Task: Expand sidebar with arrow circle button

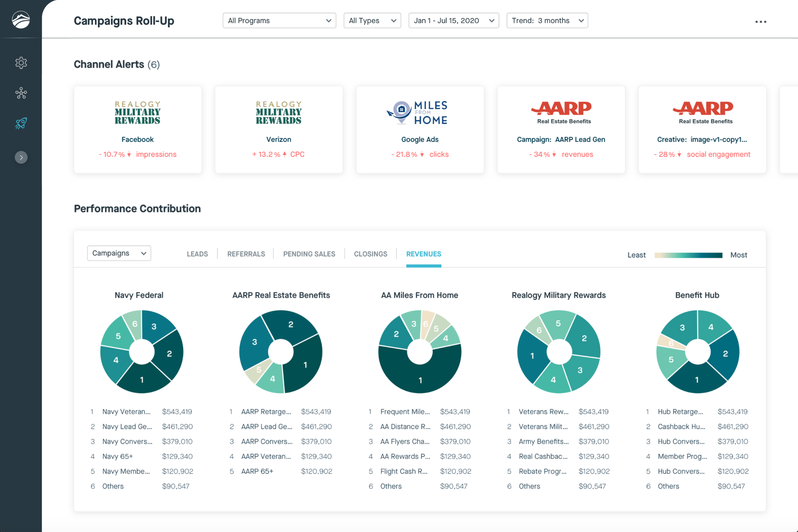Action: point(21,158)
